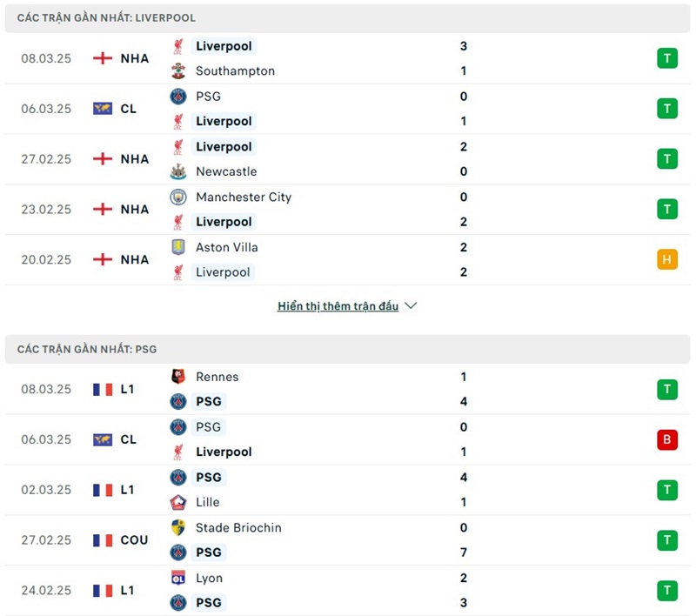Open the 'Hiển thị thêm trận đấu' link

point(338,306)
